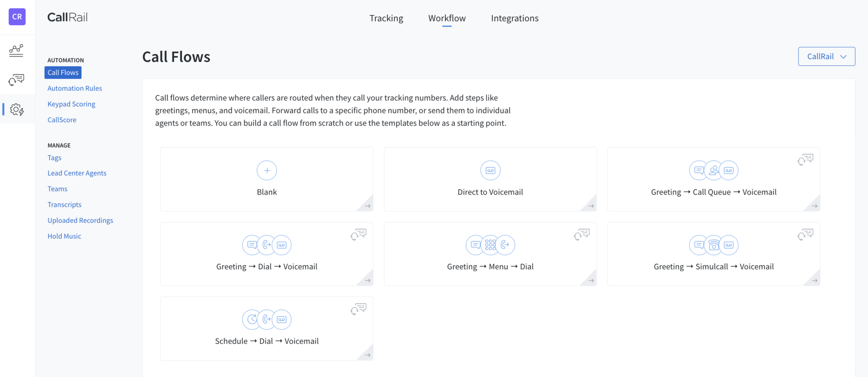
Task: Click the voicemail icon on Direct to Voicemail
Action: (x=490, y=170)
